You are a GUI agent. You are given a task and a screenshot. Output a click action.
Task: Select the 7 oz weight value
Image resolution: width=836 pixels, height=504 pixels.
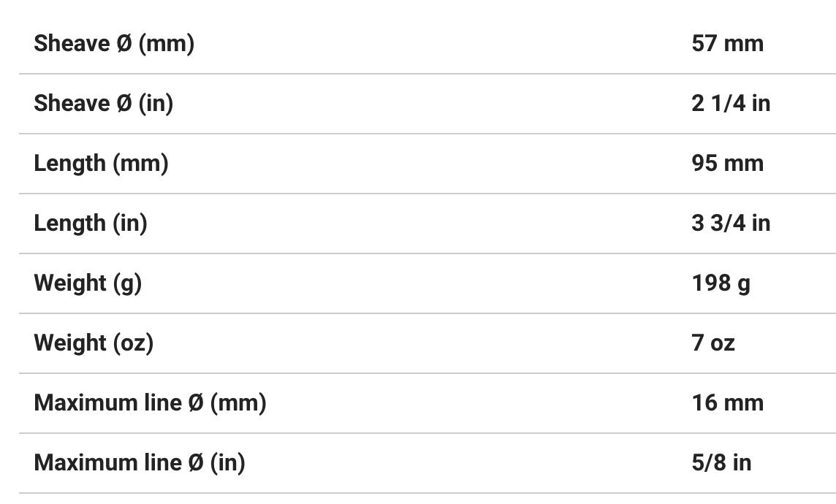[713, 343]
